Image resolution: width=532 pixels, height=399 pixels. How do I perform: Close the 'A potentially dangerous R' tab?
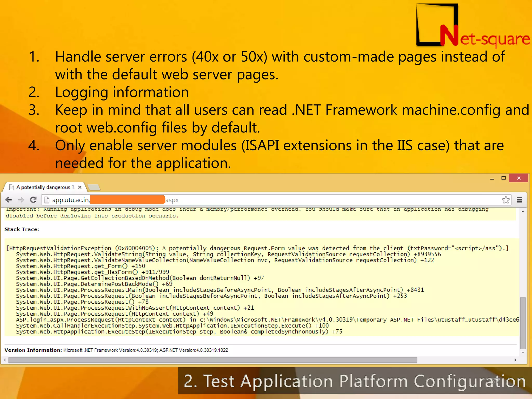(x=80, y=187)
